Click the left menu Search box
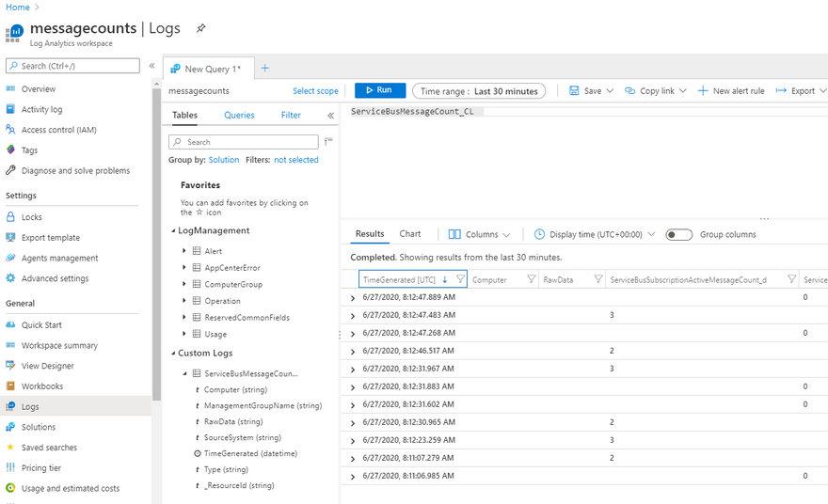Image resolution: width=828 pixels, height=504 pixels. (72, 66)
